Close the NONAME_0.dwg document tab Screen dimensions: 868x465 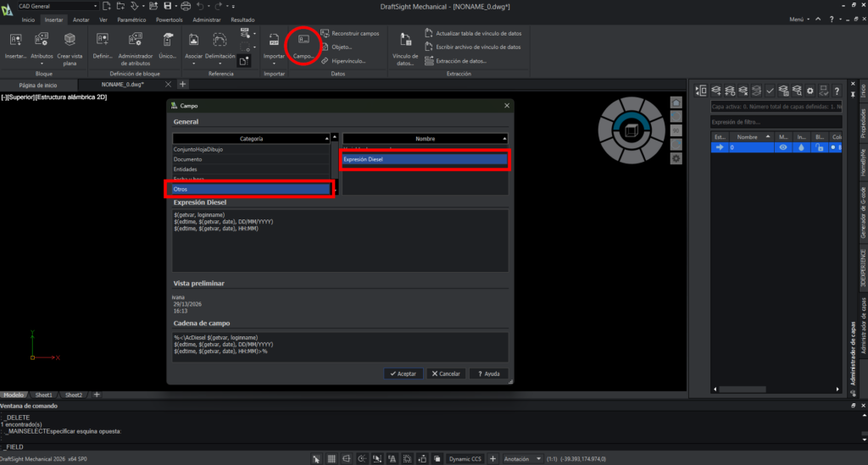pyautogui.click(x=169, y=85)
